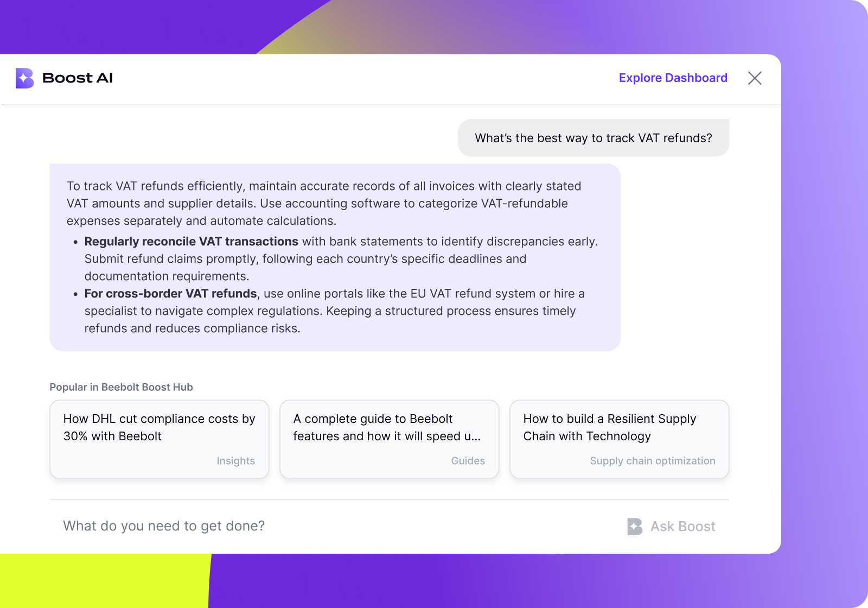Open the DHL compliance costs article card
This screenshot has width=868, height=608.
pyautogui.click(x=159, y=439)
